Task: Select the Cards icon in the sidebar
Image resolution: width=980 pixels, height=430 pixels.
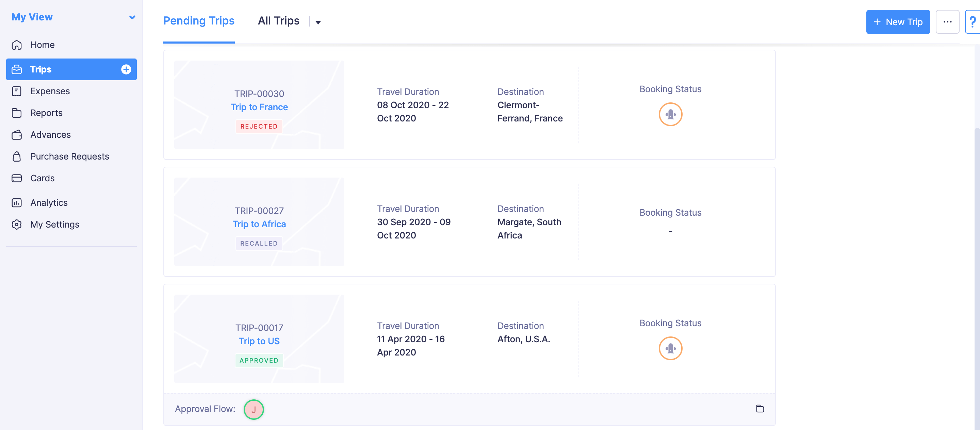Action: click(x=17, y=178)
